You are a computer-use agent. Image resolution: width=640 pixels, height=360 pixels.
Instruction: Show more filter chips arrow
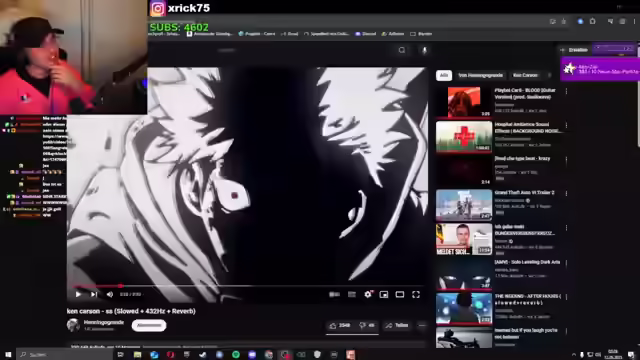point(549,75)
